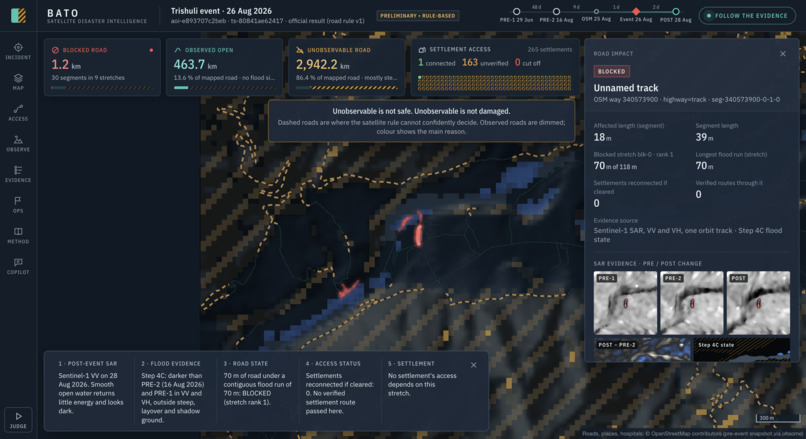Image resolution: width=806 pixels, height=439 pixels.
Task: Open the POST SAR thumbnail
Action: [758, 303]
